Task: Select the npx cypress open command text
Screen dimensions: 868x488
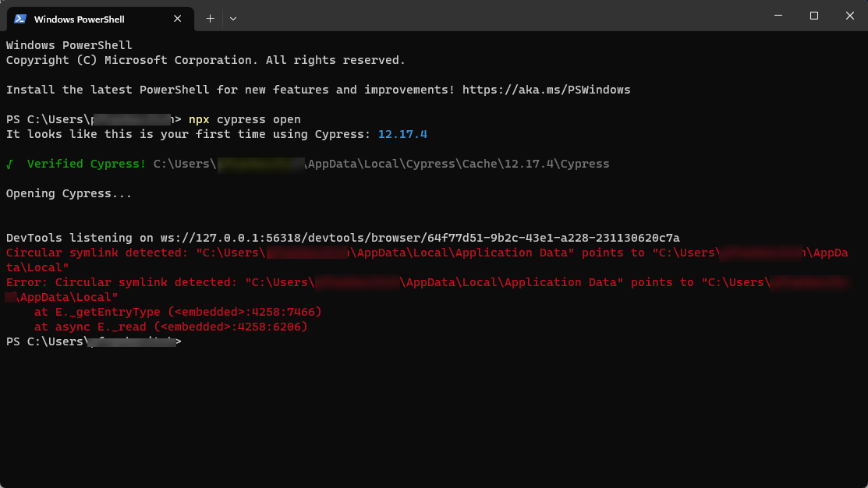Action: click(243, 118)
